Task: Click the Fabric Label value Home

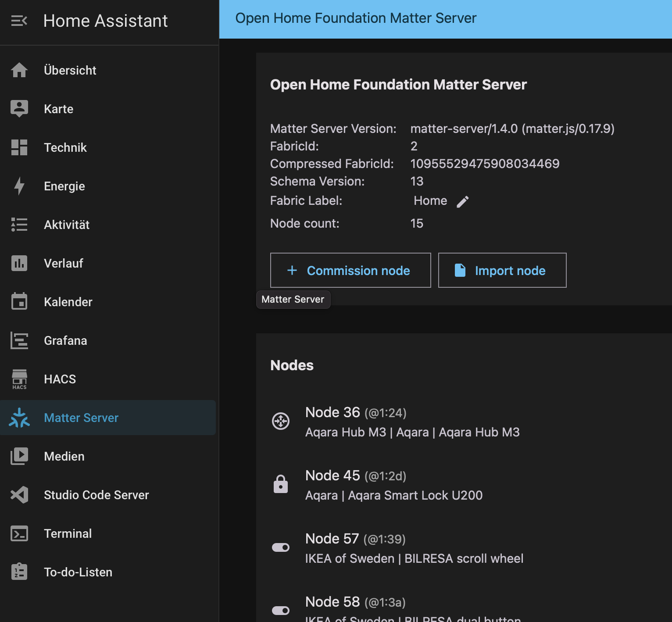Action: [430, 200]
